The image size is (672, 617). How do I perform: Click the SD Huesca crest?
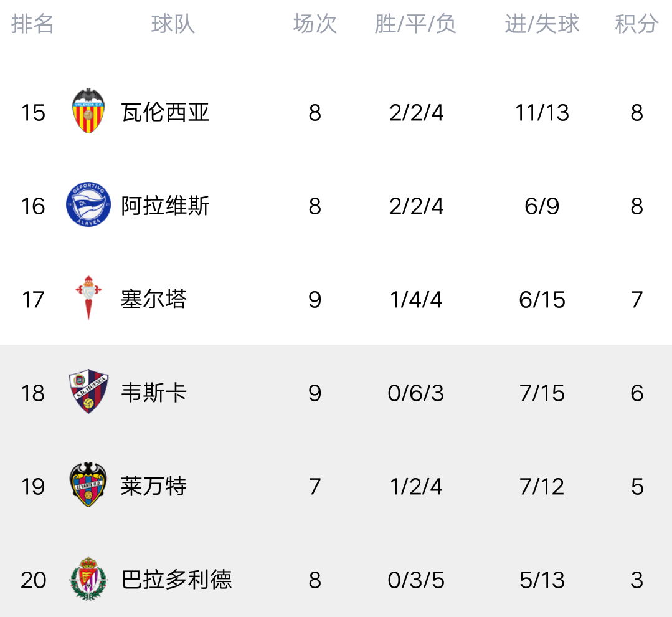pos(88,391)
